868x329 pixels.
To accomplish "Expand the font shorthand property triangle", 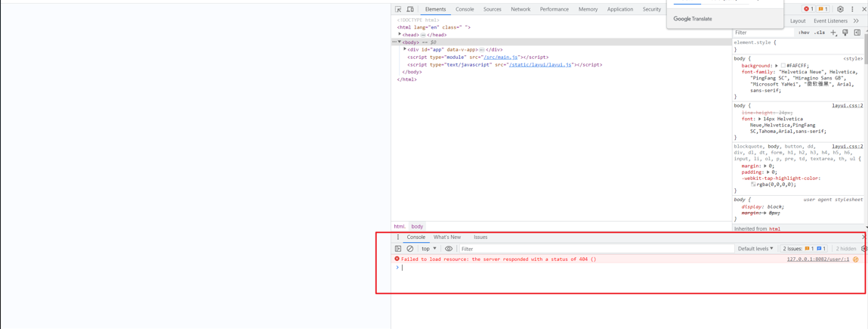I will 761,119.
